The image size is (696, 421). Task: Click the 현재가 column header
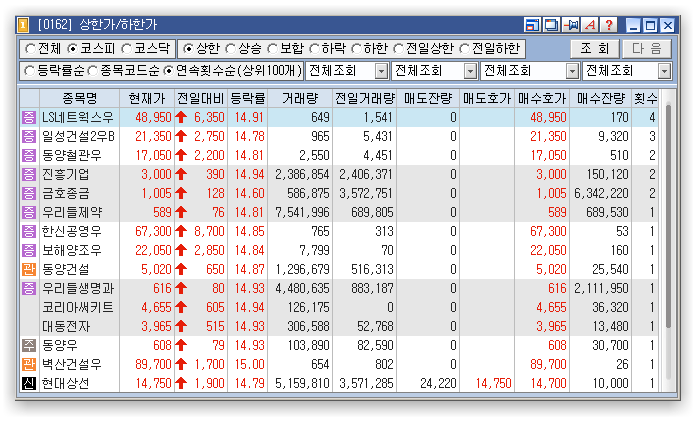[x=147, y=99]
